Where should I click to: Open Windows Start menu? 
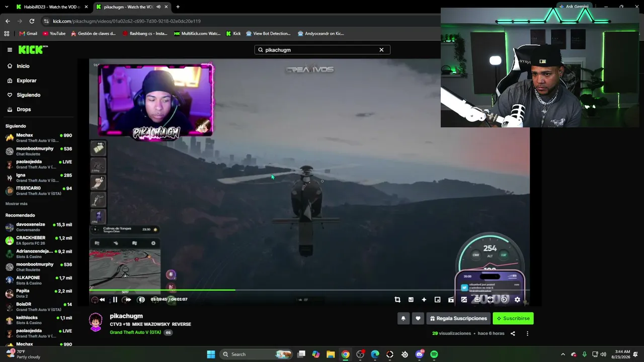[x=211, y=354]
